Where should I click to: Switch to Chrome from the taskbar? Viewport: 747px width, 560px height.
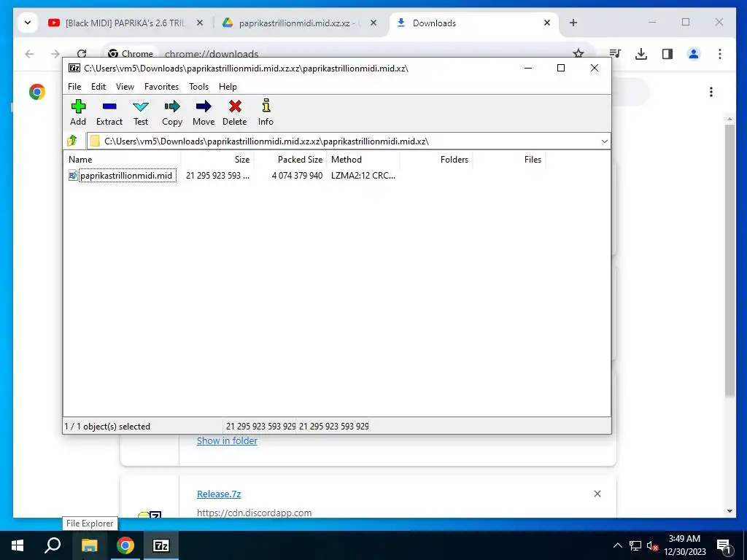coord(125,545)
